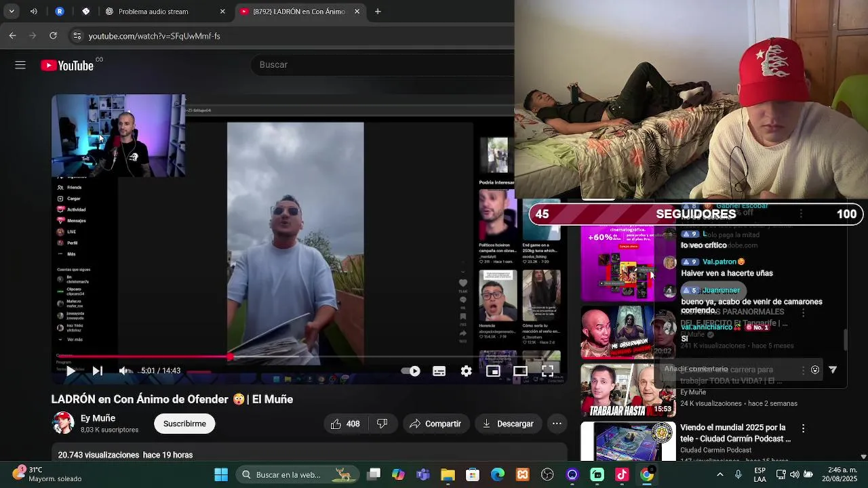Launch Copilot from the taskbar
868x488 pixels.
click(x=398, y=474)
